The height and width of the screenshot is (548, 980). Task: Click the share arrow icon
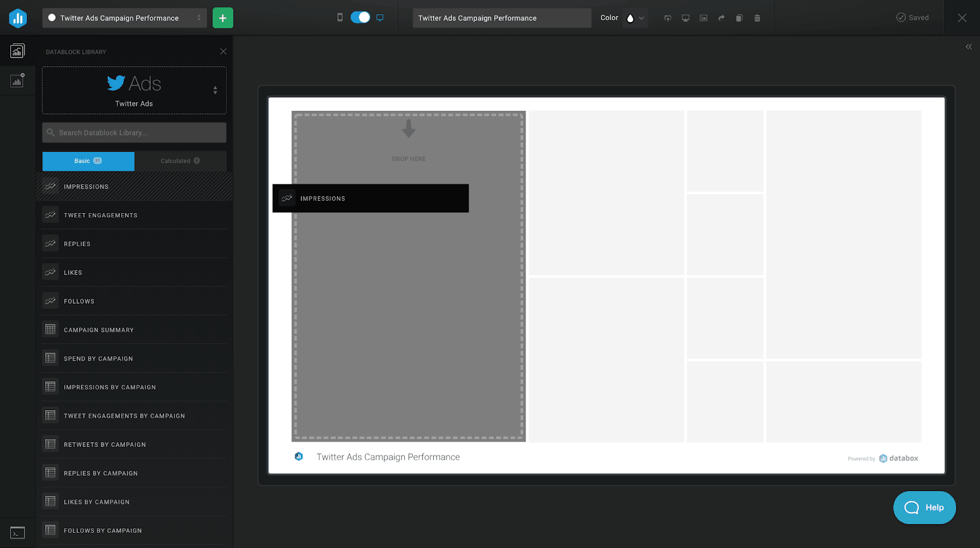point(722,18)
